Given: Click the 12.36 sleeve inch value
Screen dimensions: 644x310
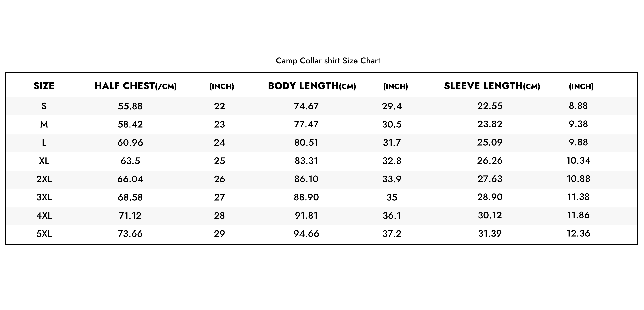Looking at the screenshot, I should [578, 233].
